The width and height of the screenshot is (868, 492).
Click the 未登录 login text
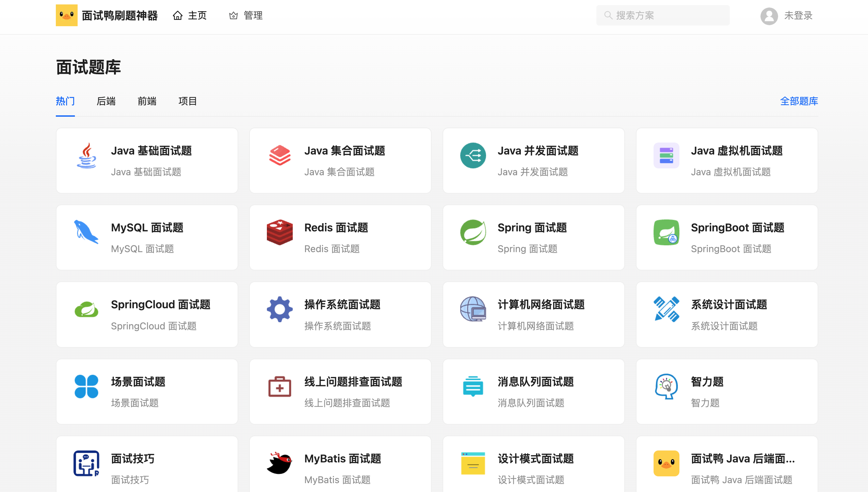click(798, 15)
